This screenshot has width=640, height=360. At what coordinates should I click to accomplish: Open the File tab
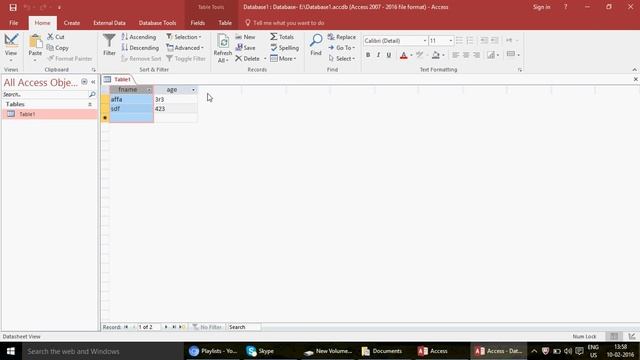(13, 23)
